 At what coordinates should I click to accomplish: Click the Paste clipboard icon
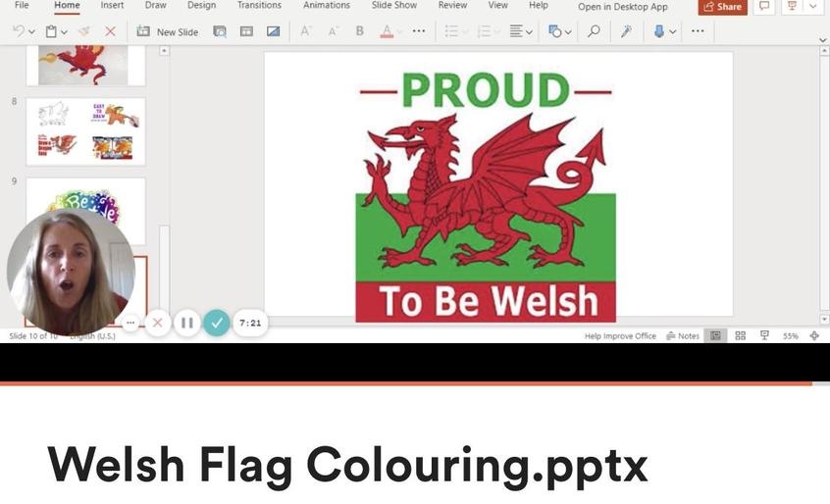[51, 31]
